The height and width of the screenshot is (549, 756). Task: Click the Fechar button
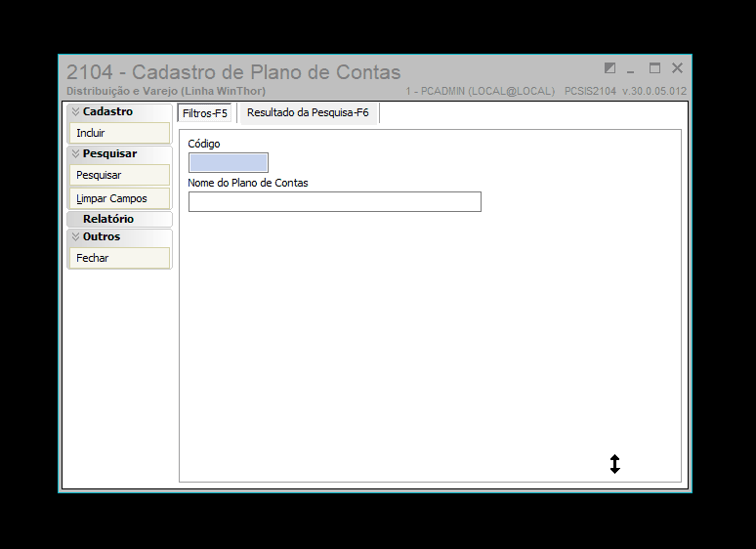[x=119, y=258]
